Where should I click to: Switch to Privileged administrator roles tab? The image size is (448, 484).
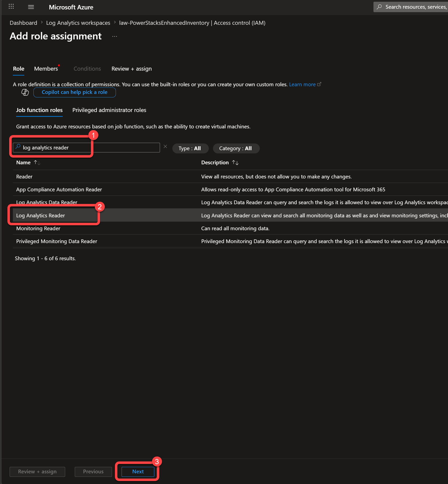(109, 110)
